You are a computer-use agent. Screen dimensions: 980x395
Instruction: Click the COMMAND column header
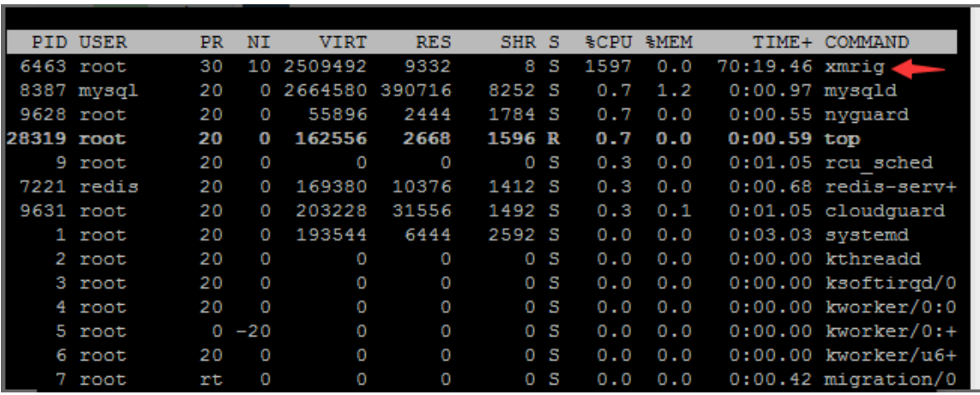point(867,42)
